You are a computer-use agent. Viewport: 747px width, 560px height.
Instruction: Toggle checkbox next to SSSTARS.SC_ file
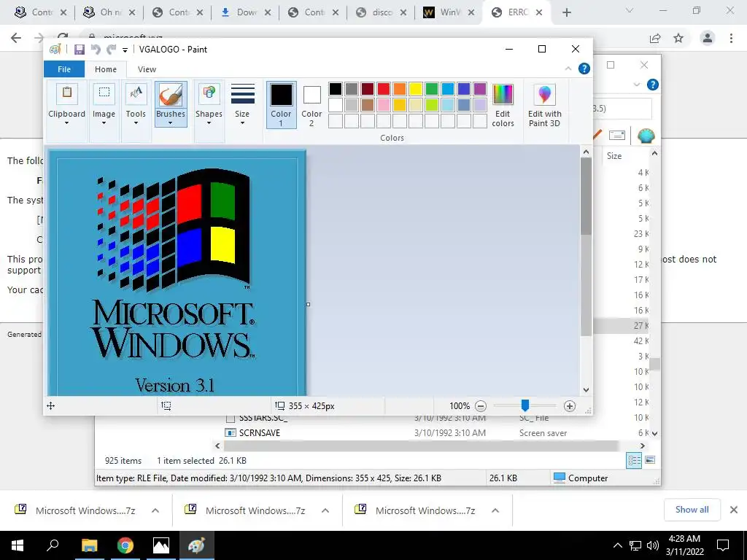click(x=230, y=419)
